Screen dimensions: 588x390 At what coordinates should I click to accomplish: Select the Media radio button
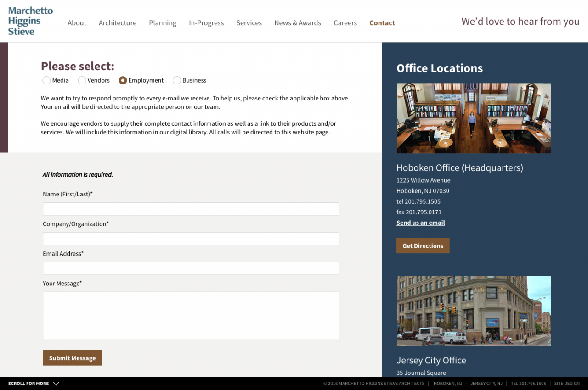click(46, 80)
